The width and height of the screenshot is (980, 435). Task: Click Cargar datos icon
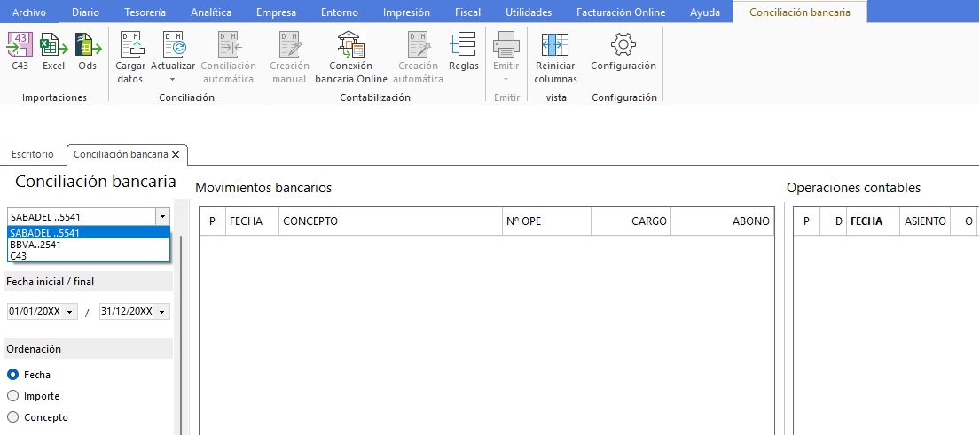[x=130, y=45]
